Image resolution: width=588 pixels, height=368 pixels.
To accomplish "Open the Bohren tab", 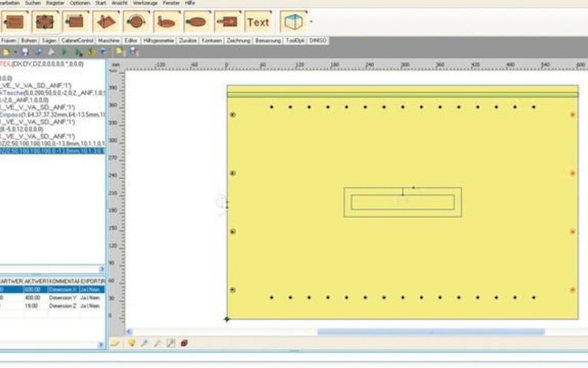I will tap(29, 40).
